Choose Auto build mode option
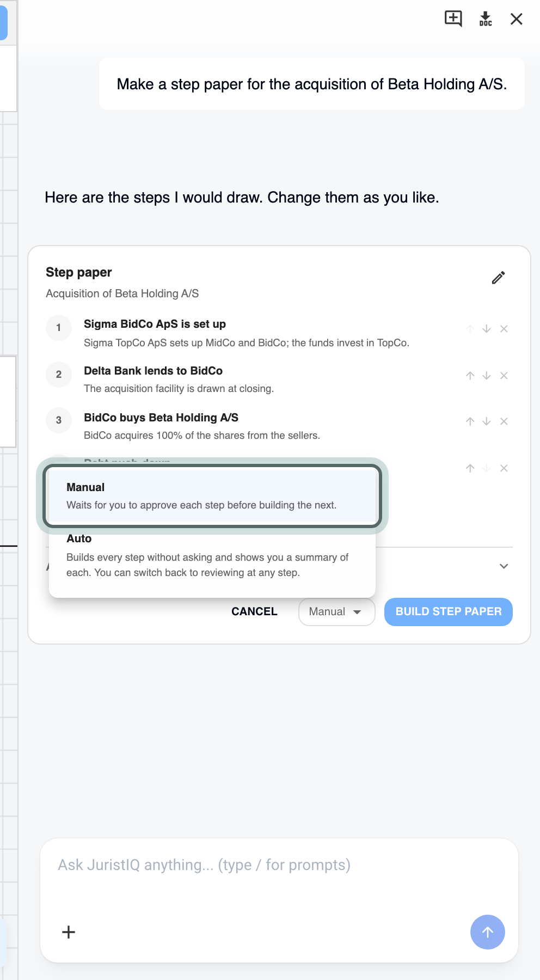This screenshot has height=980, width=540. 212,555
